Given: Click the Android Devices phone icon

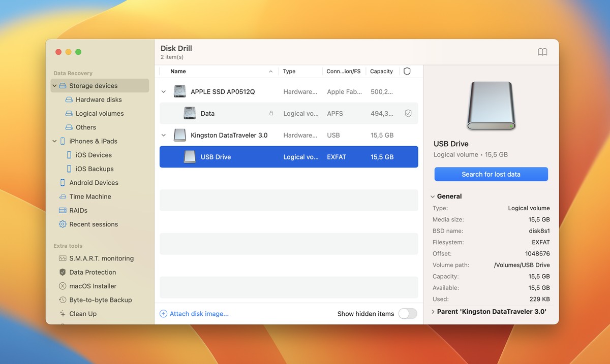Looking at the screenshot, I should coord(63,183).
